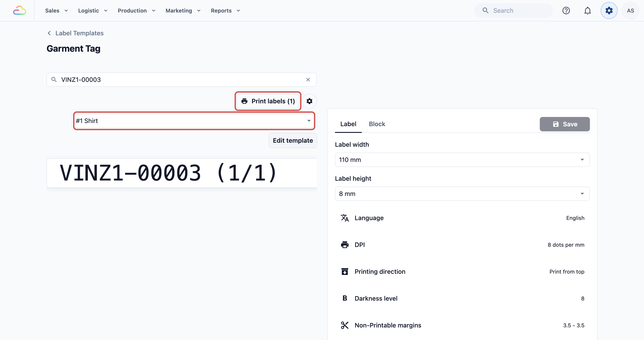Click the cloud logo in the header
This screenshot has width=644, height=340.
pyautogui.click(x=19, y=11)
